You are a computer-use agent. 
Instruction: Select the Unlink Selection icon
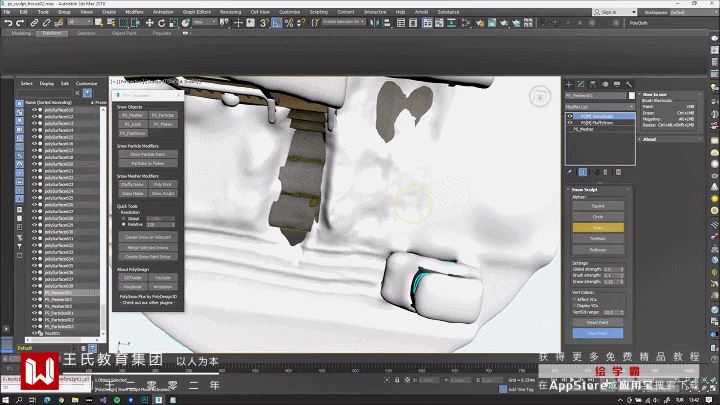(x=46, y=22)
